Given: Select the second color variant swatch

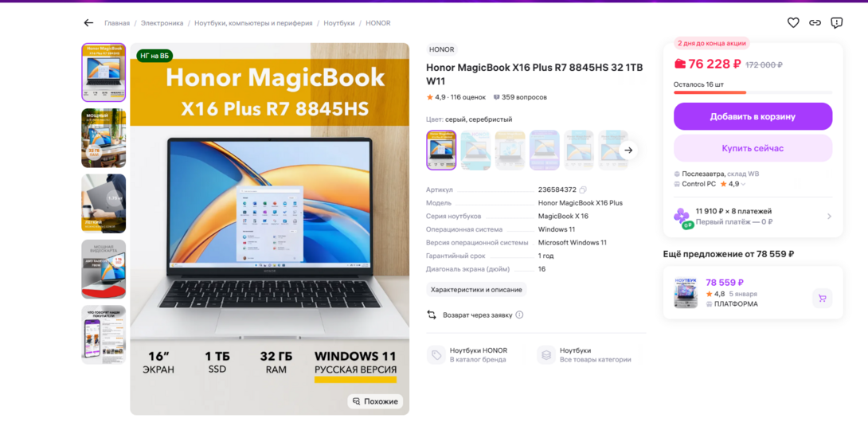Looking at the screenshot, I should (475, 150).
